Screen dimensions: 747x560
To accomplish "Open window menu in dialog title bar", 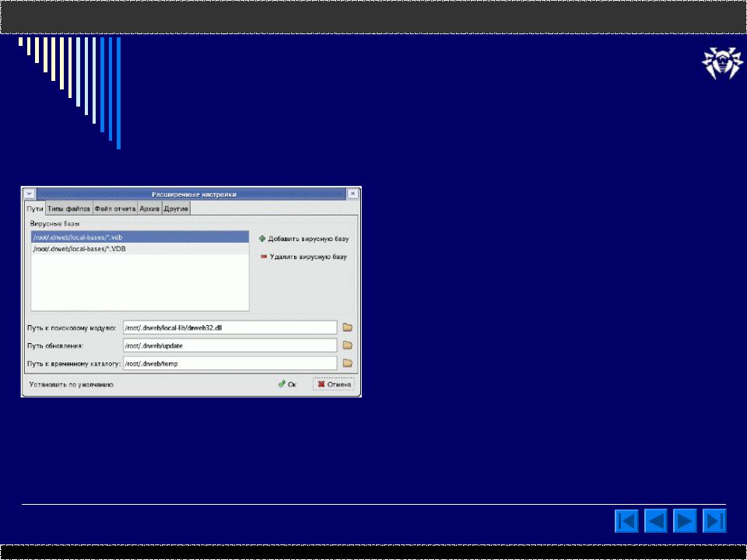I will 30,194.
